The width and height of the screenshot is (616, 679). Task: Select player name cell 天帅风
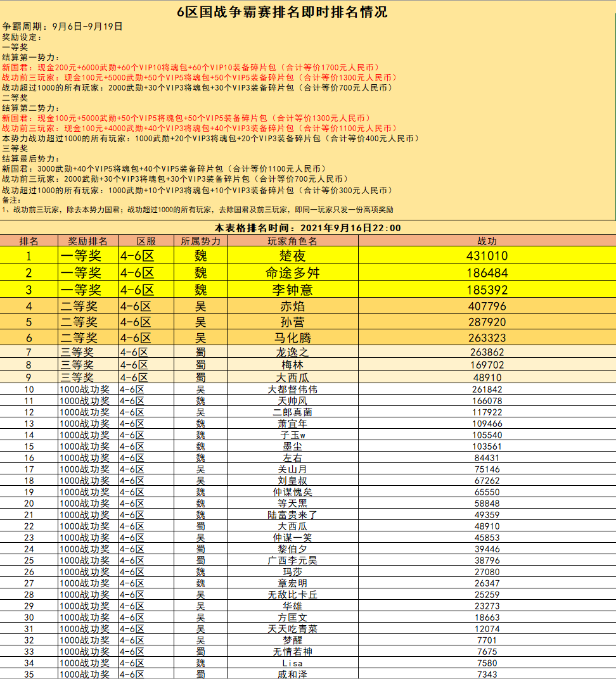click(x=292, y=400)
